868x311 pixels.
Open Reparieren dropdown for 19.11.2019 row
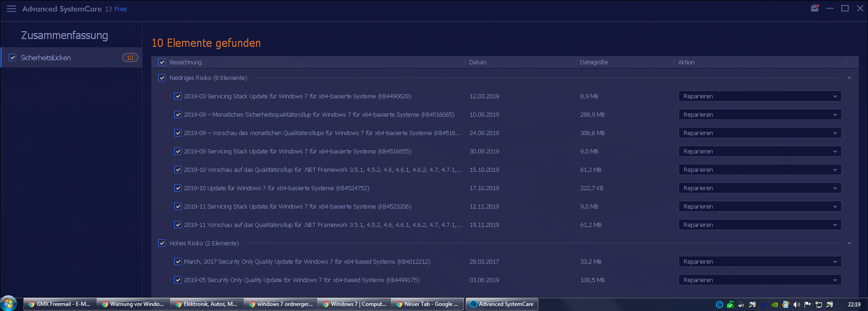coord(760,225)
